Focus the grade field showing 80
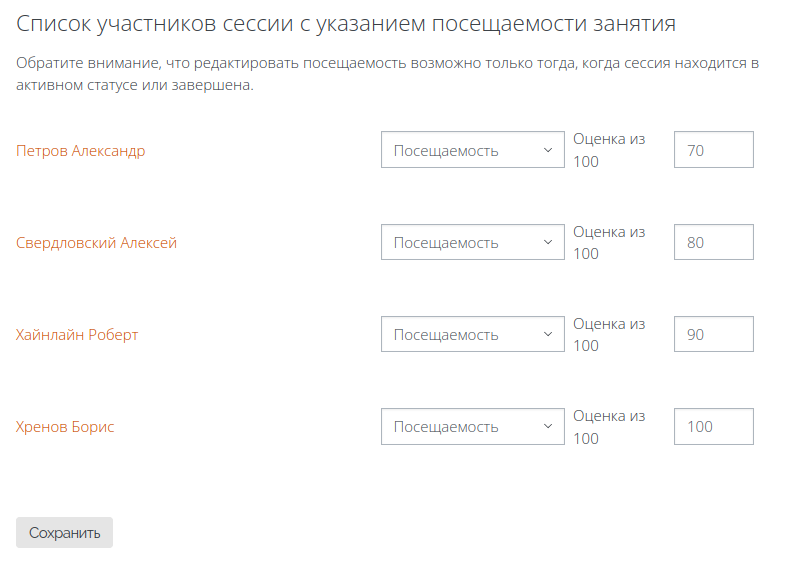Image resolution: width=789 pixels, height=577 pixels. 714,242
